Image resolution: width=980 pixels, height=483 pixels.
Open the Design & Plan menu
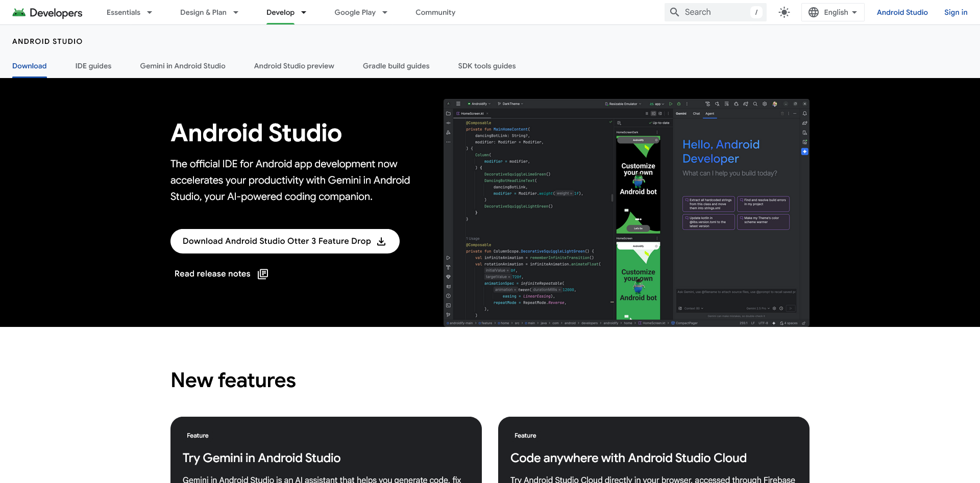point(209,12)
